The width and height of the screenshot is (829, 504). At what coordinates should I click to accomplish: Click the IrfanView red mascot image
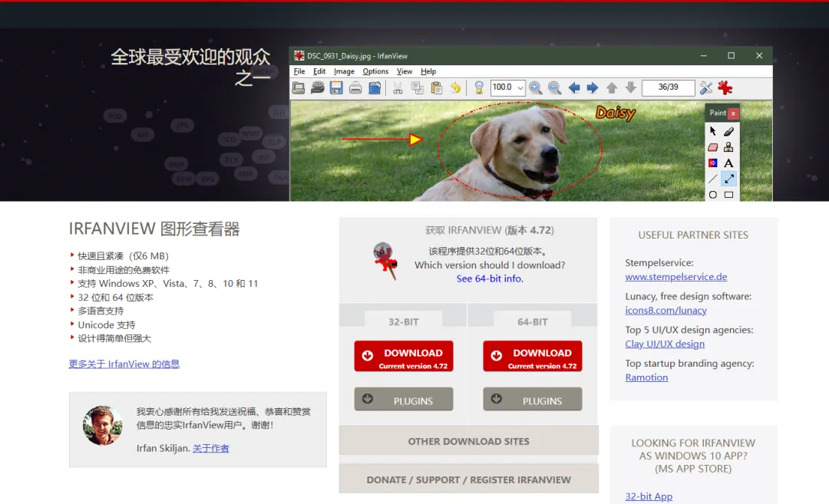[385, 261]
